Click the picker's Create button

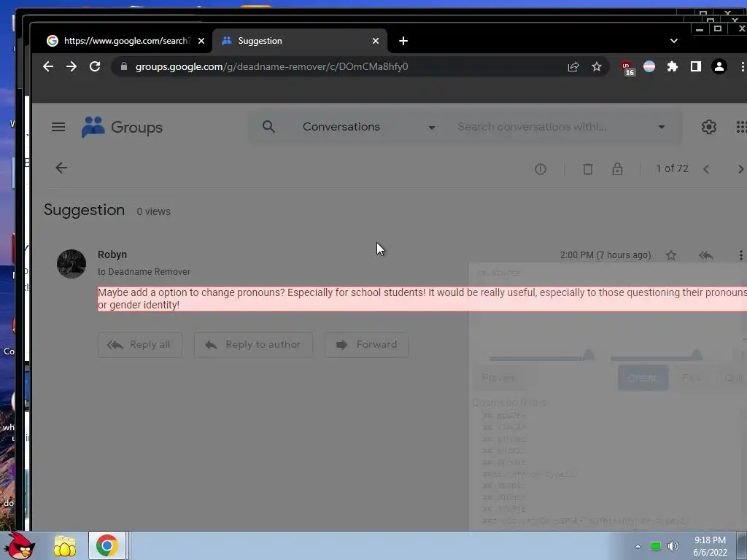pos(643,378)
